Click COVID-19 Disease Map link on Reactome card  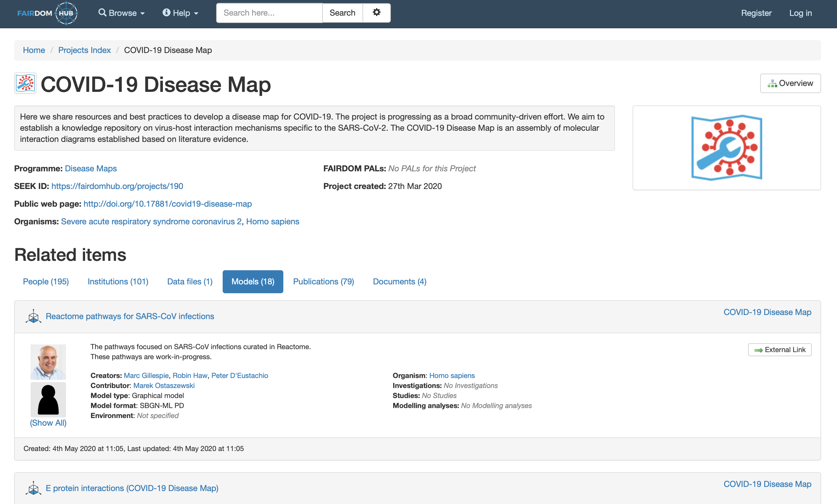click(767, 312)
